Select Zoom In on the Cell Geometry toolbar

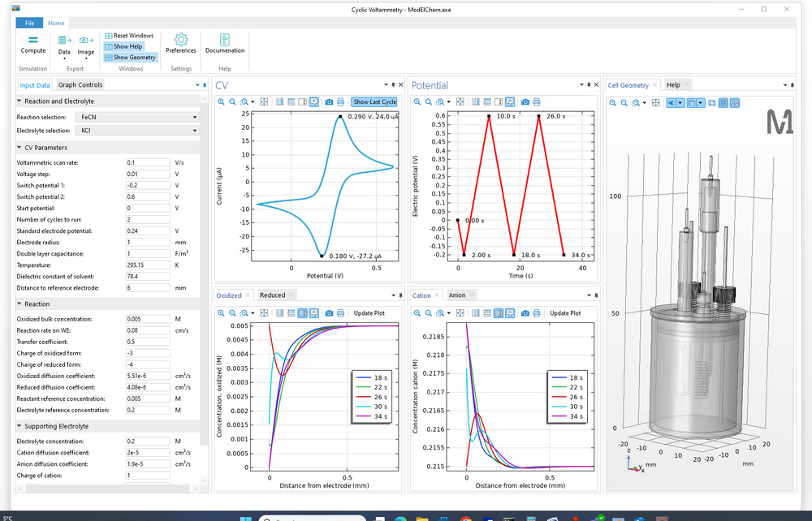click(612, 102)
